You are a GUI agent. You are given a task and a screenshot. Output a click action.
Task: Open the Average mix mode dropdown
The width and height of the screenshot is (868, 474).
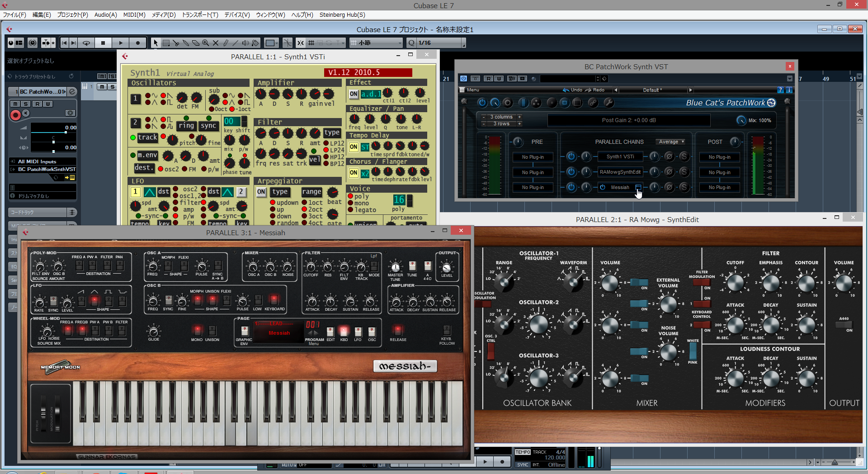[x=671, y=142]
